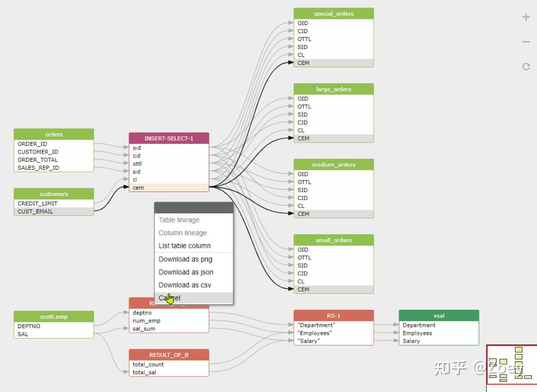This screenshot has height=392, width=537.
Task: Click "Download as json"
Action: (186, 272)
